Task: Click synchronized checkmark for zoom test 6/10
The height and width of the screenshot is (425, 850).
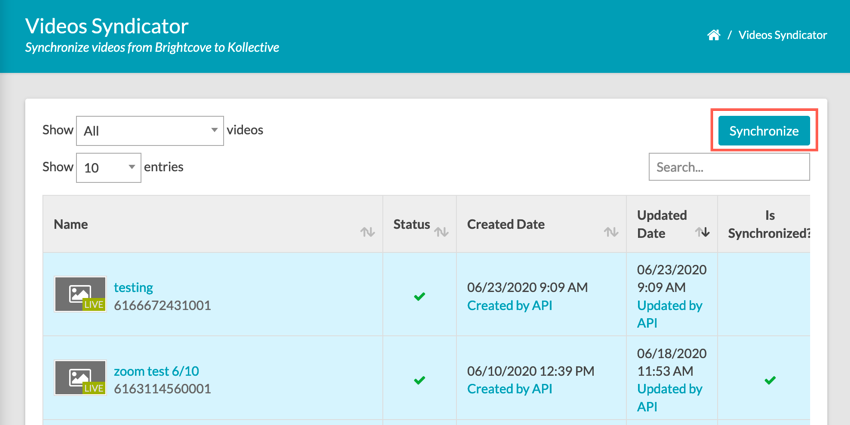Action: tap(769, 380)
